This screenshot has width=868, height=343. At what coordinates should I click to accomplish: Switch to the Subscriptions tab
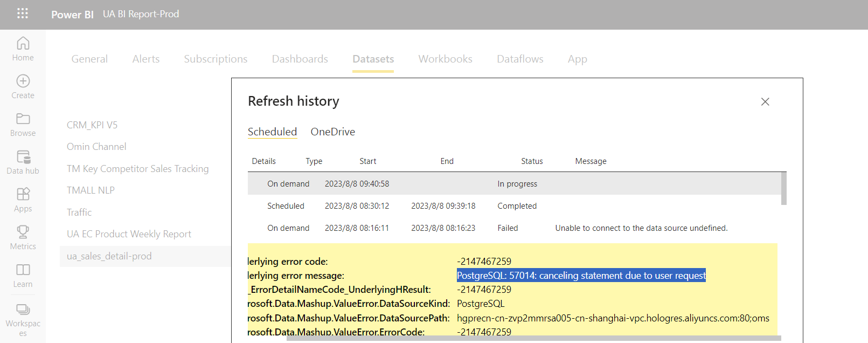216,59
